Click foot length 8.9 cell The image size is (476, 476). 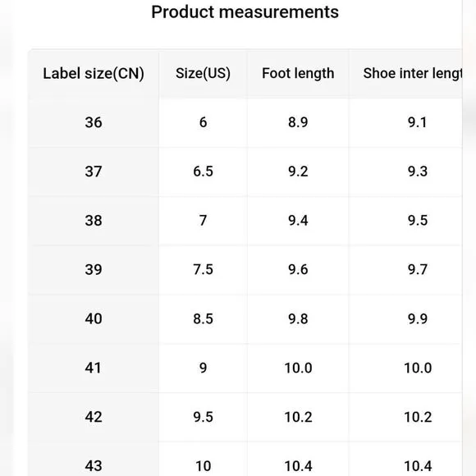click(298, 122)
